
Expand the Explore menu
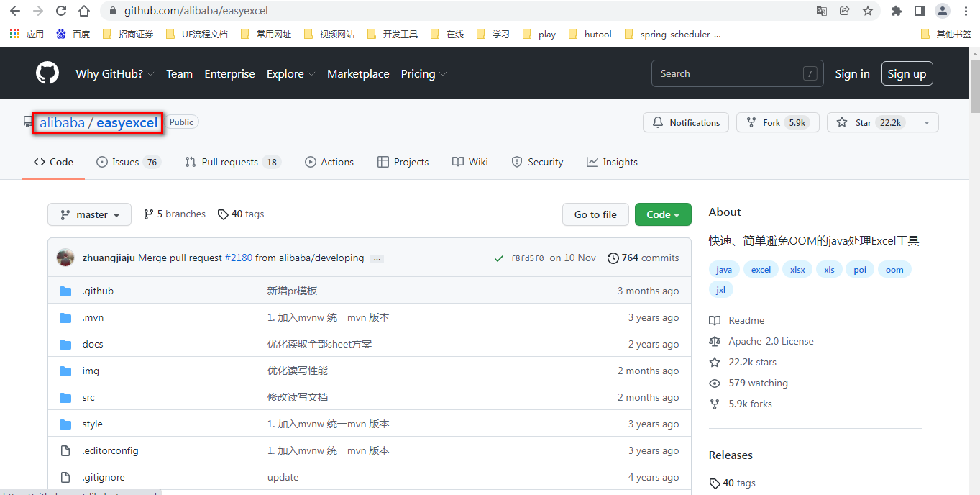[x=290, y=73]
